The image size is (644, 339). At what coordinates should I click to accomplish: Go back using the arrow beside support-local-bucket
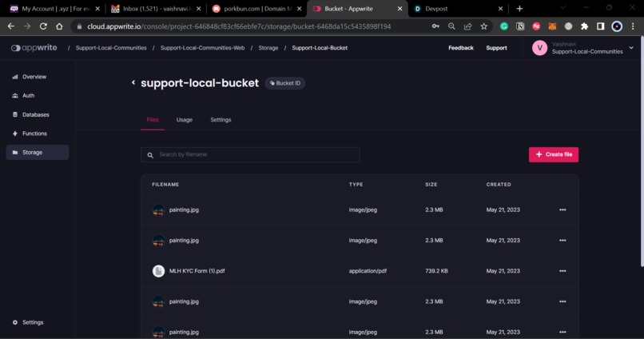[x=133, y=82]
